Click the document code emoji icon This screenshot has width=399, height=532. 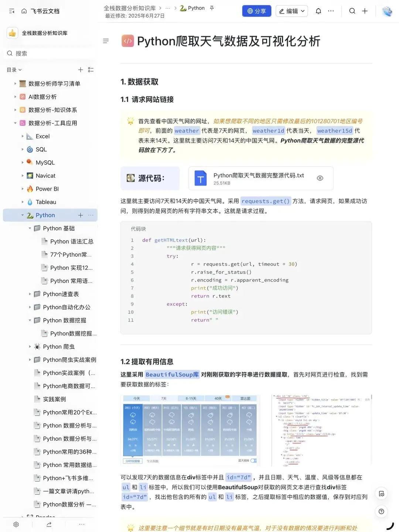point(128,41)
